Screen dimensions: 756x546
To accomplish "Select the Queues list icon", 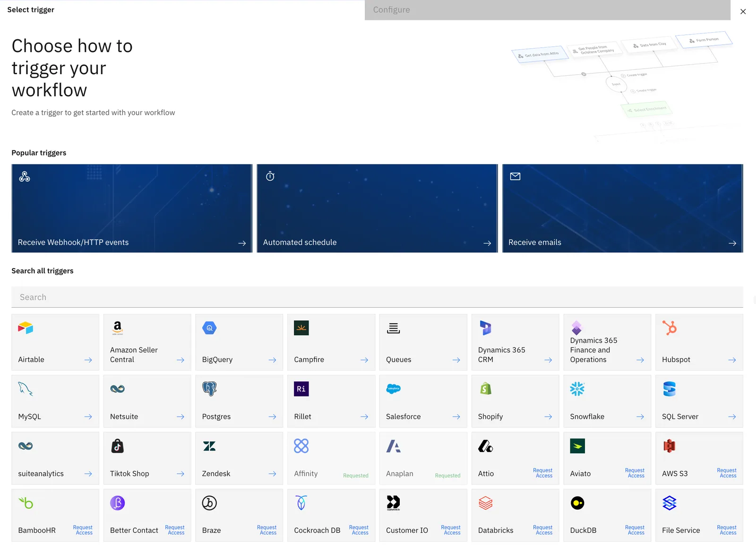I will 393,328.
